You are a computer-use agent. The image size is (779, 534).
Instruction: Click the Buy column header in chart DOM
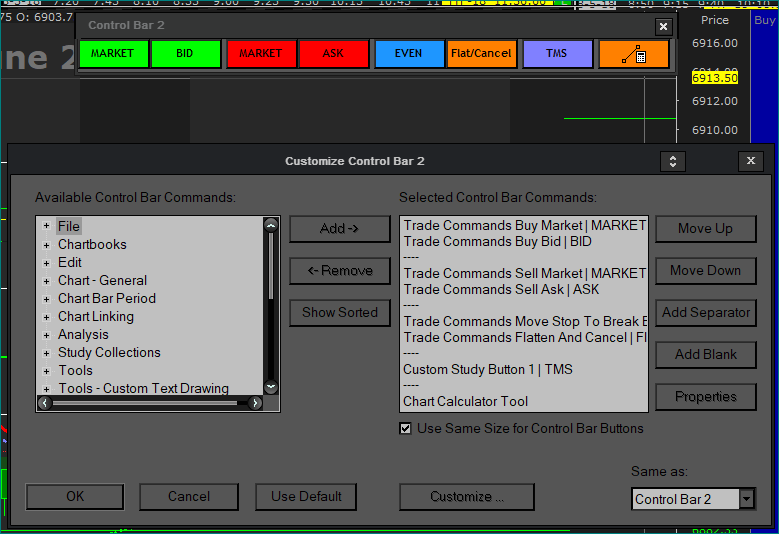click(764, 20)
